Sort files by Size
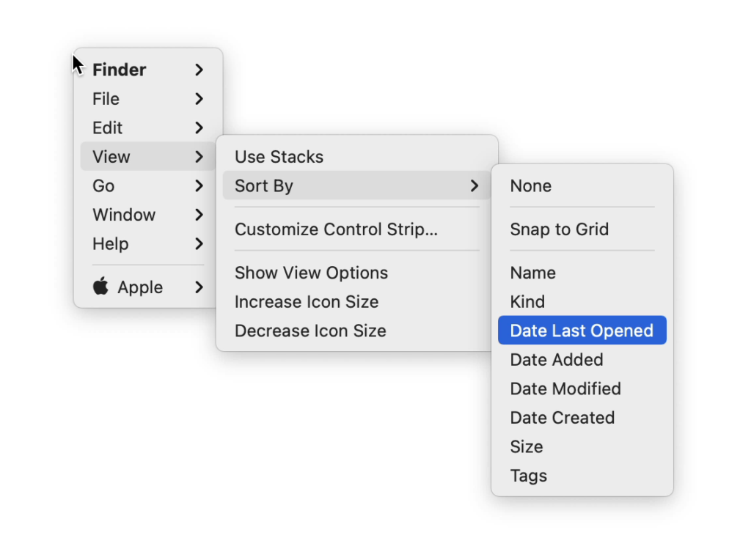This screenshot has width=751, height=560. click(525, 446)
